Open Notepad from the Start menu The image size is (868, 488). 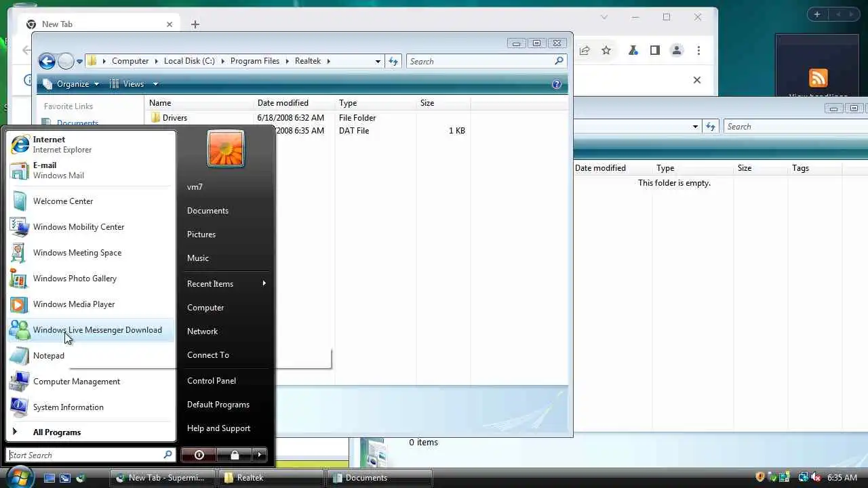pos(91,356)
